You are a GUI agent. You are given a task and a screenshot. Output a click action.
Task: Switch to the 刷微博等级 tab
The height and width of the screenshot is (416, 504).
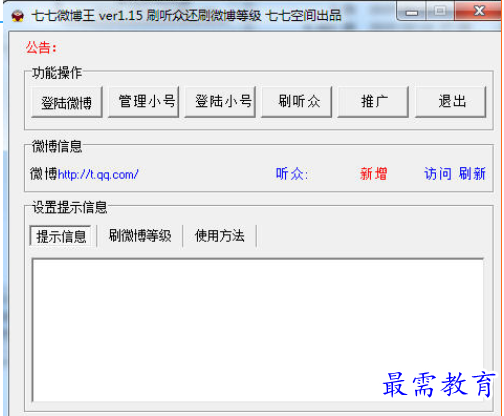140,236
